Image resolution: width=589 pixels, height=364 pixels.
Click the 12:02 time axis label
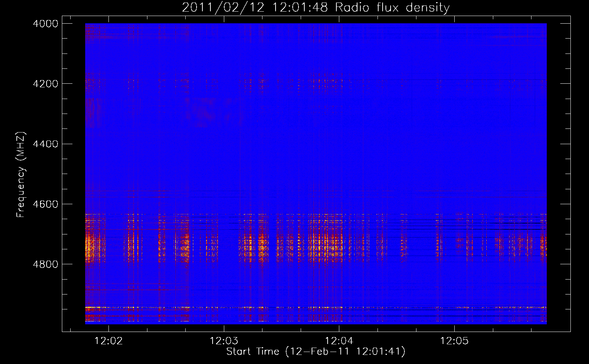click(108, 341)
